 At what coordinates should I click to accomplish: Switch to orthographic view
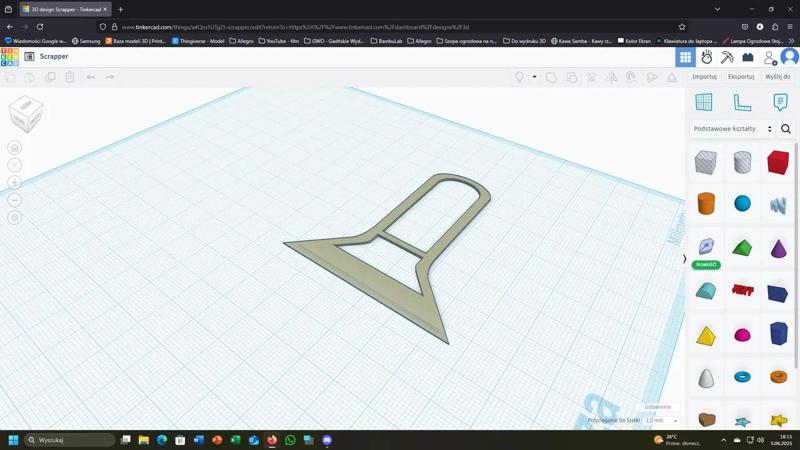click(x=15, y=218)
